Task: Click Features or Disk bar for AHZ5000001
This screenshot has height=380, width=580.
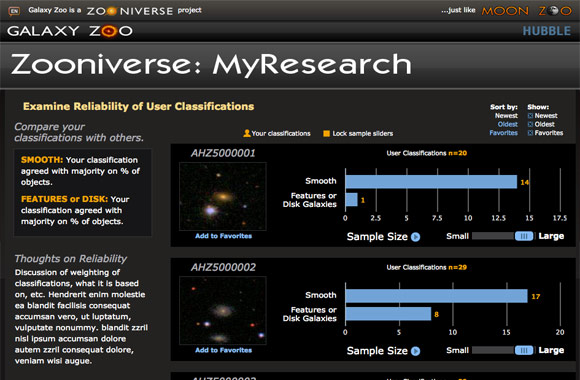Action: tap(351, 200)
